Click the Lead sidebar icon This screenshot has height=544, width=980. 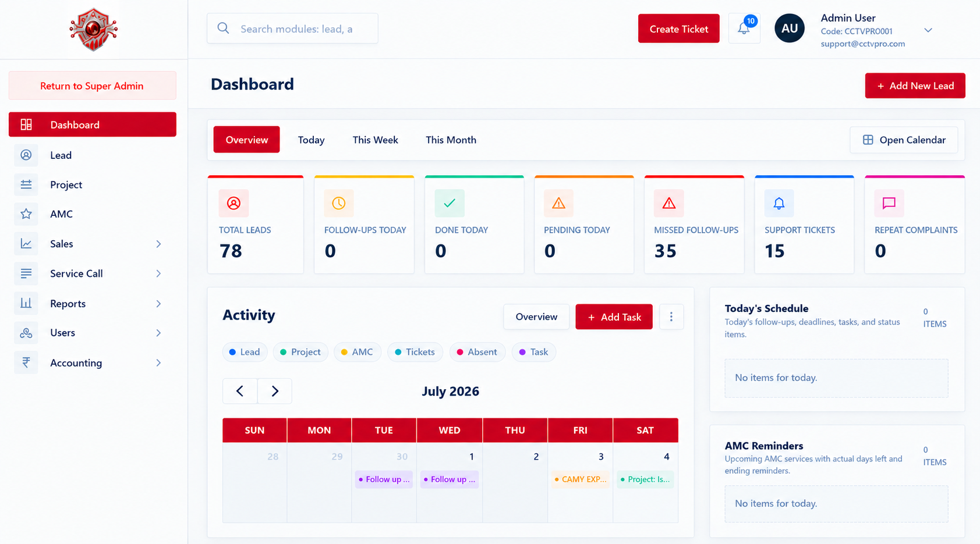[26, 155]
